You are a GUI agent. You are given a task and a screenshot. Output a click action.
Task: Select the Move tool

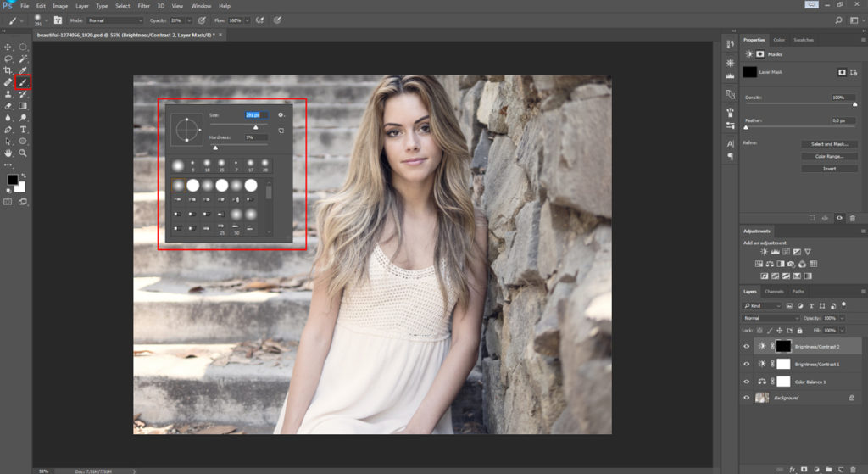point(8,47)
